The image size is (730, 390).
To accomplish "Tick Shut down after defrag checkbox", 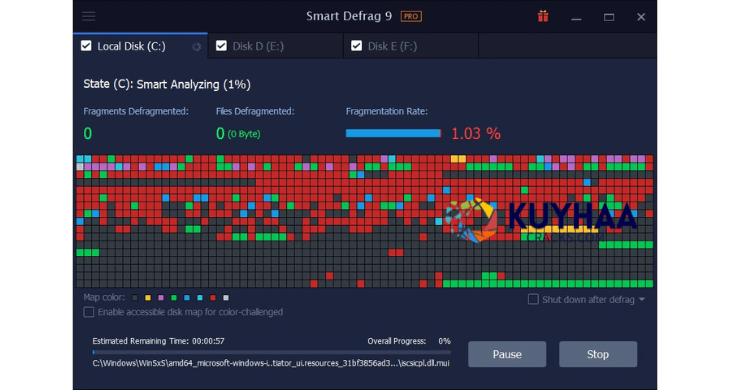I will coord(533,299).
